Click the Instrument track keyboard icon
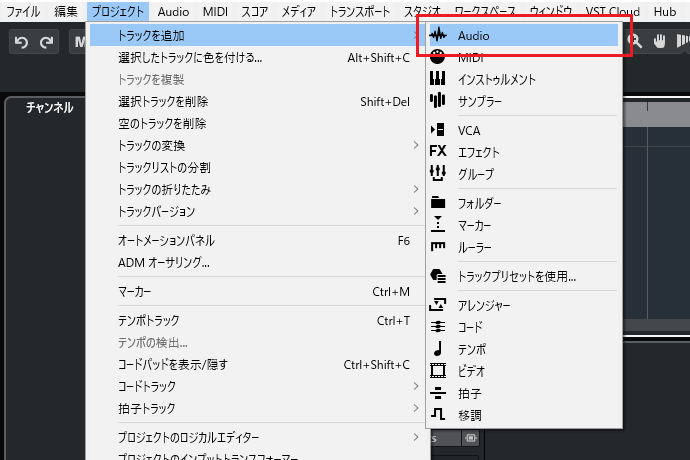 pyautogui.click(x=437, y=78)
